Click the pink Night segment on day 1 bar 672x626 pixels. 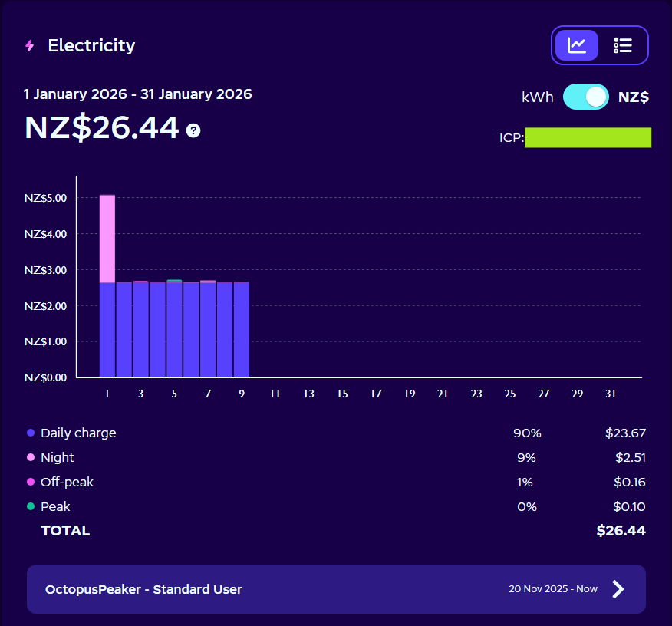[x=107, y=239]
